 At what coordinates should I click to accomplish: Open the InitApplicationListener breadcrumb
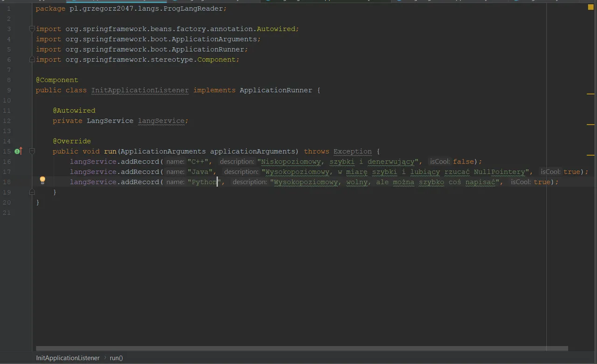coord(68,358)
